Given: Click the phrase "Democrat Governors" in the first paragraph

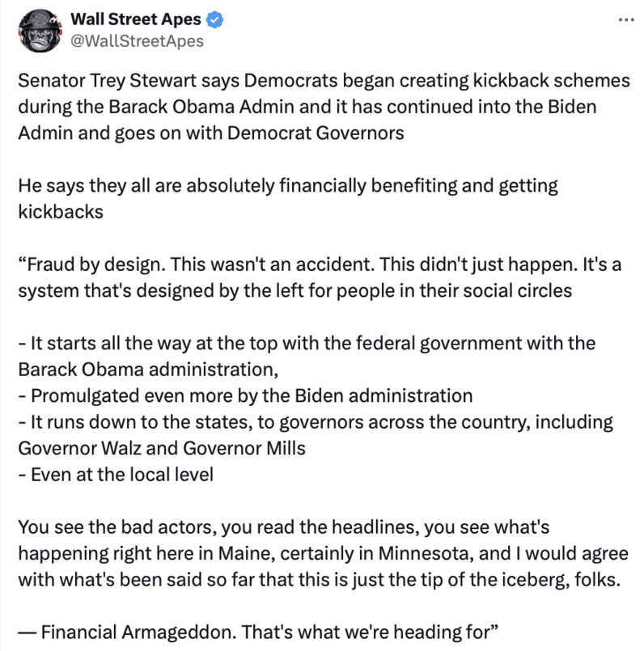Looking at the screenshot, I should point(330,133).
